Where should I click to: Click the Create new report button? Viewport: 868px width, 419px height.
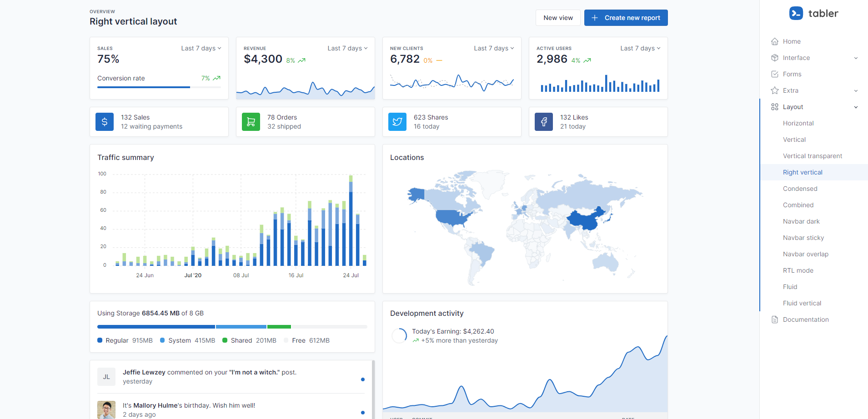point(626,18)
